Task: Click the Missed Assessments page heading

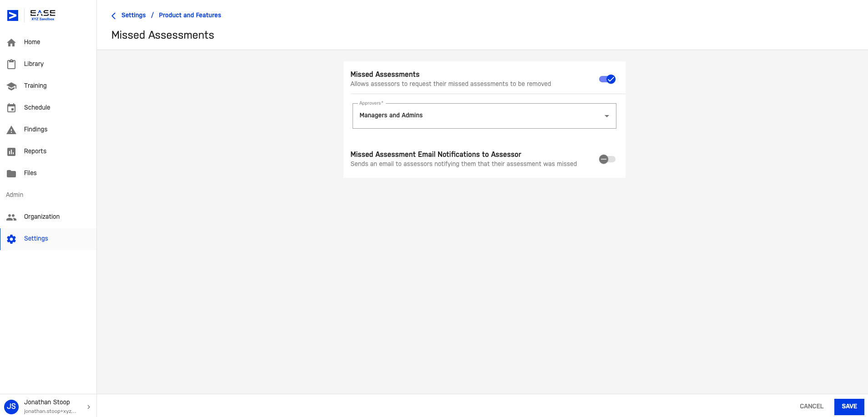Action: click(162, 35)
